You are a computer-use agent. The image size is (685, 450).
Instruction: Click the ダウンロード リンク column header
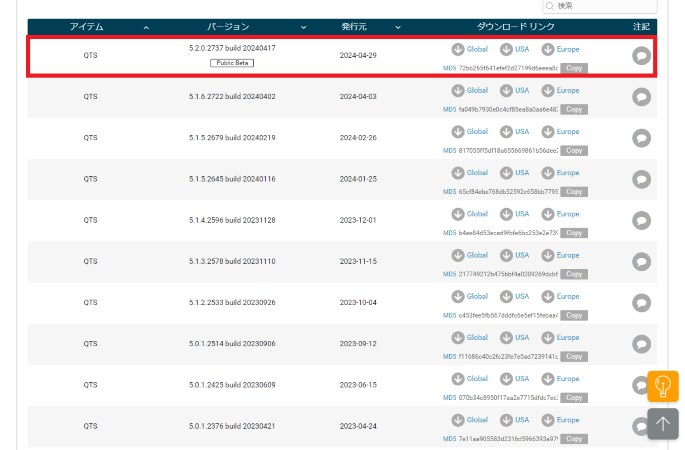pos(515,27)
